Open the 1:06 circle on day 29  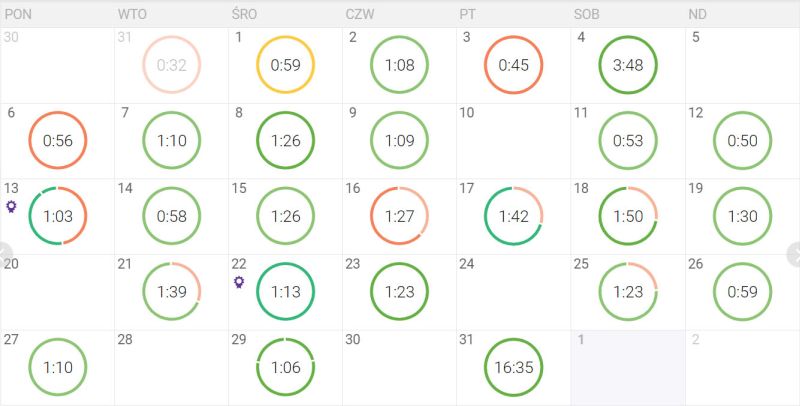286,367
